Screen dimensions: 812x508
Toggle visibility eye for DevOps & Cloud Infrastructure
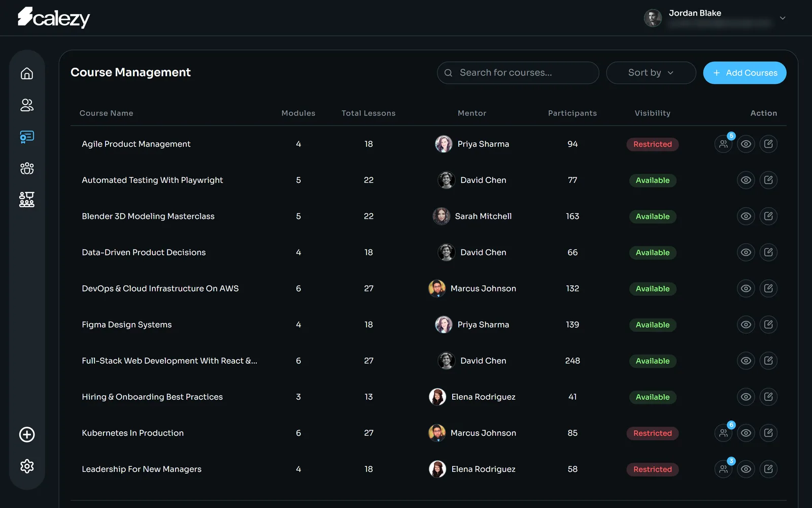click(x=746, y=289)
